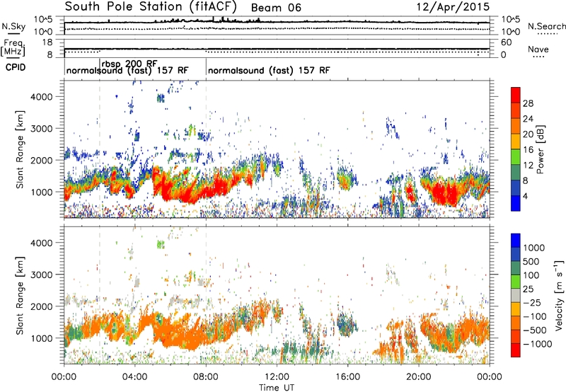Pick the blue top segment of Velocity colorbar
Screen dimensions: 566x392
(516, 241)
